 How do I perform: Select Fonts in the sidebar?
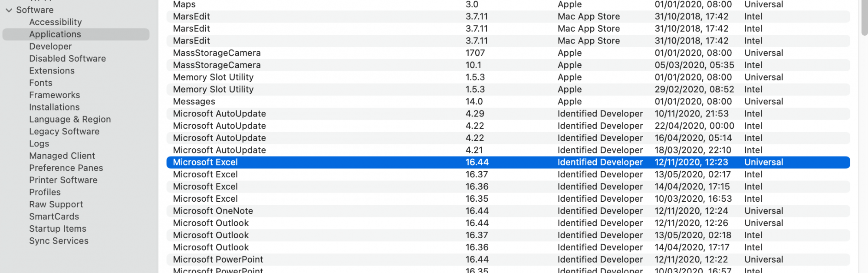(x=41, y=83)
